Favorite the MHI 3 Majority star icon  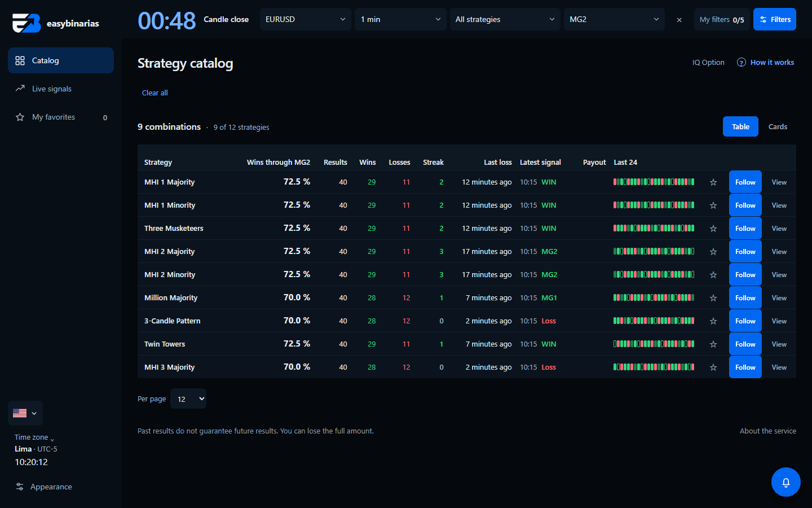coord(713,367)
